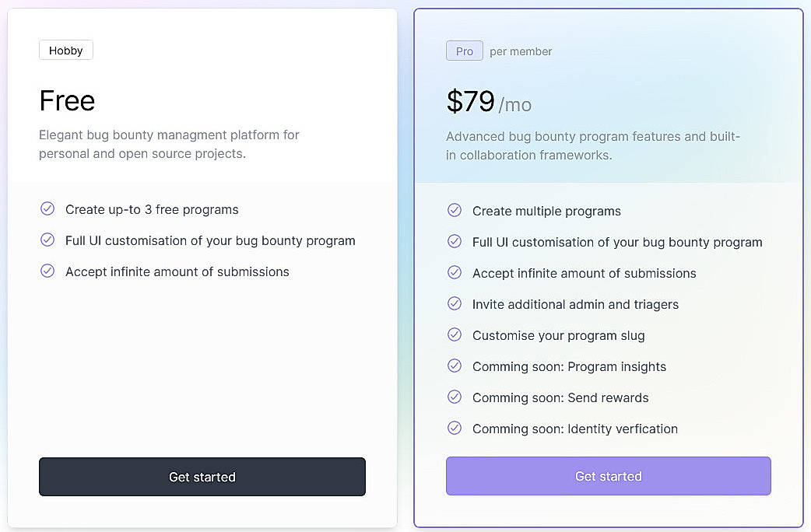Click 'Get started' on the Hobby plan
The width and height of the screenshot is (811, 532).
click(202, 477)
